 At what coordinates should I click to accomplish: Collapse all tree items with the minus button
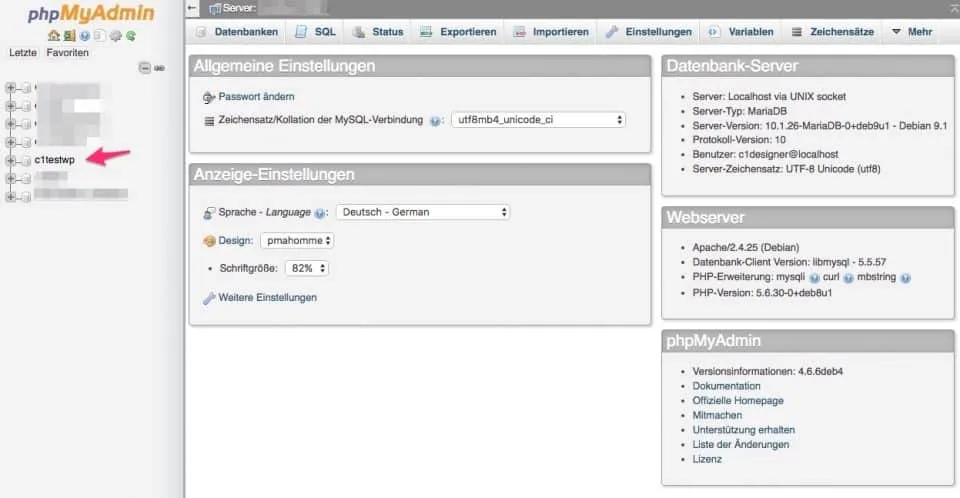click(x=145, y=68)
